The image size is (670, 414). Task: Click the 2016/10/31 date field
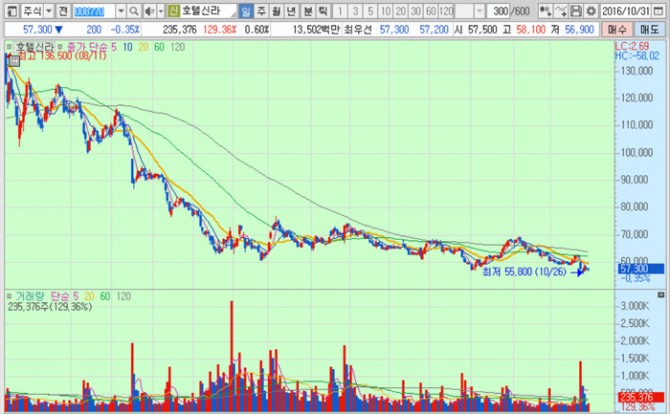626,11
